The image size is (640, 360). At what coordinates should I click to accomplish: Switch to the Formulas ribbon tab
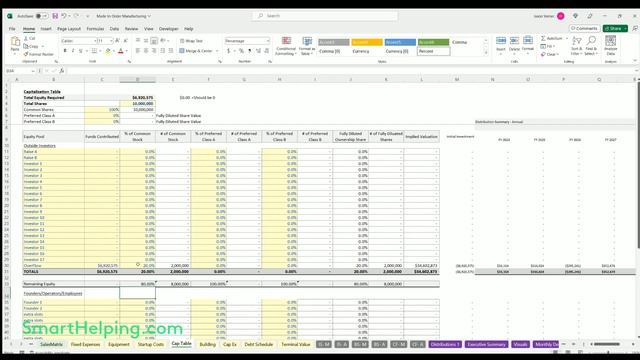click(x=95, y=29)
